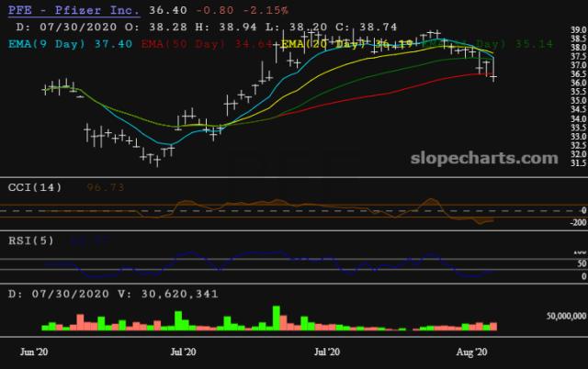Click the Jun '20 date axis label
The width and height of the screenshot is (588, 369).
pos(35,351)
